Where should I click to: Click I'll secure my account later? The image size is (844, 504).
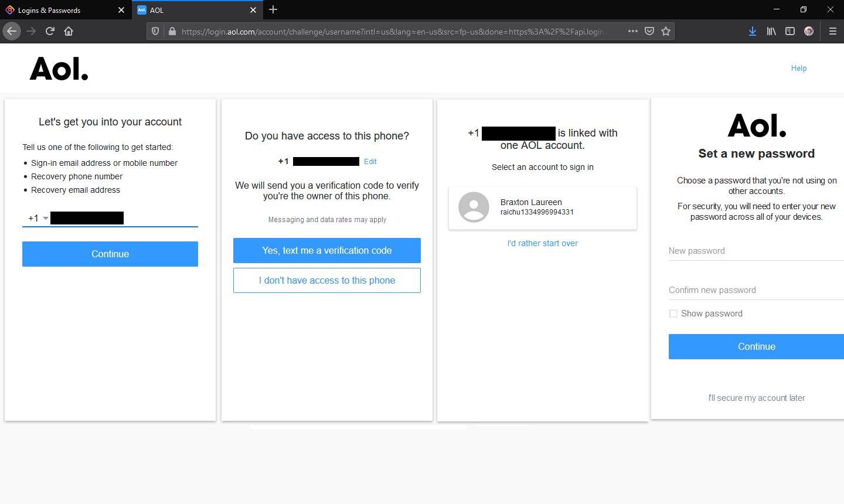click(x=757, y=398)
